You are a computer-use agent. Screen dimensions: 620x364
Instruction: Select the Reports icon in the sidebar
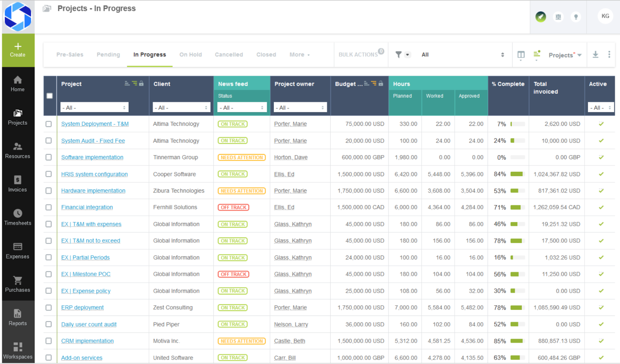coord(17,316)
